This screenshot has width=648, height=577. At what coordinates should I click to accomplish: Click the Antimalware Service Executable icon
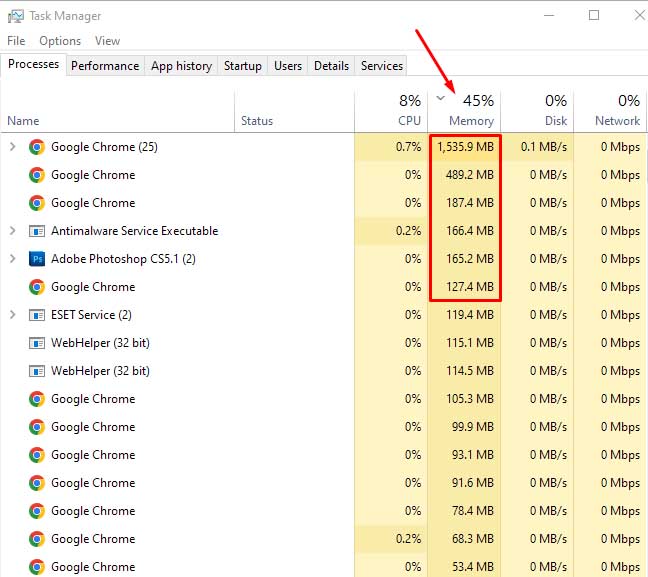[37, 231]
